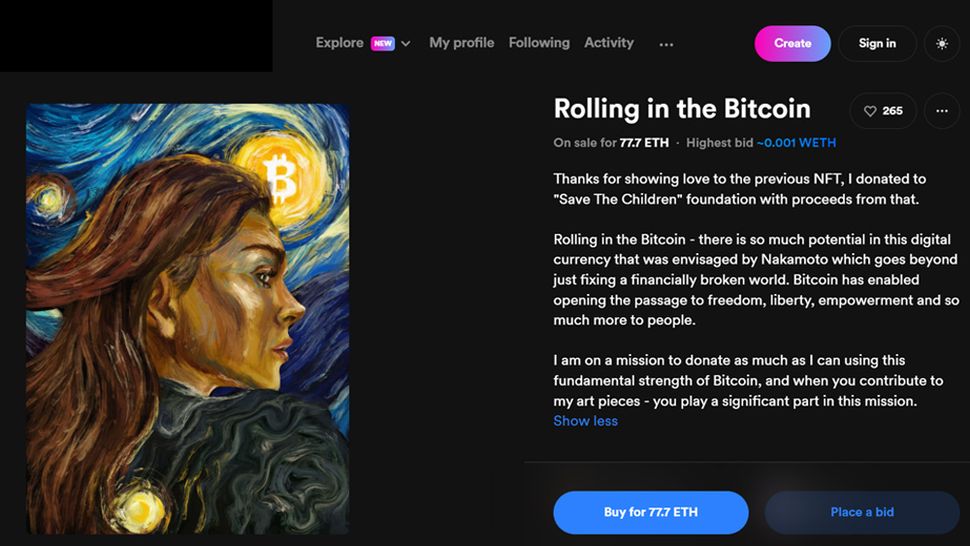Click the NEW badge beside Explore
970x546 pixels.
[383, 43]
